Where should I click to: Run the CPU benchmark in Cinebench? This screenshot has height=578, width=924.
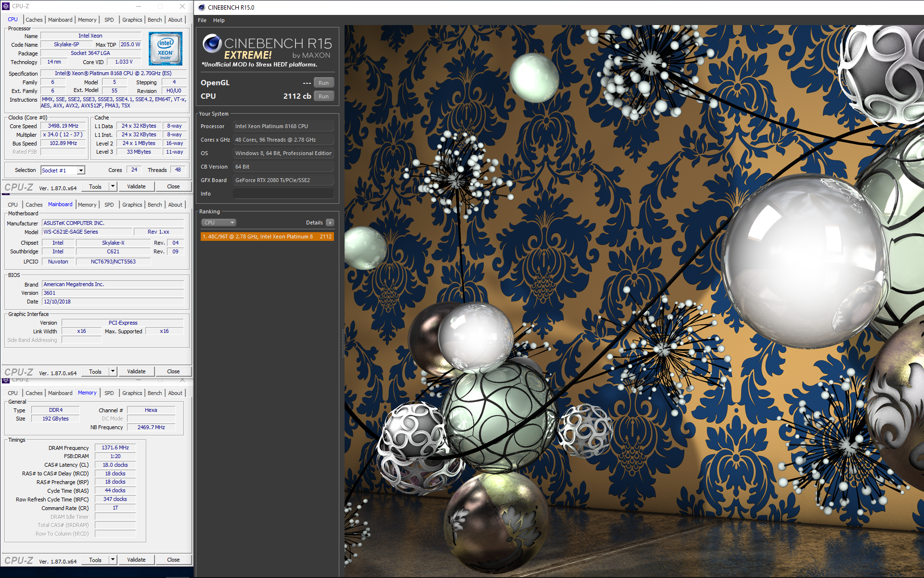click(324, 96)
